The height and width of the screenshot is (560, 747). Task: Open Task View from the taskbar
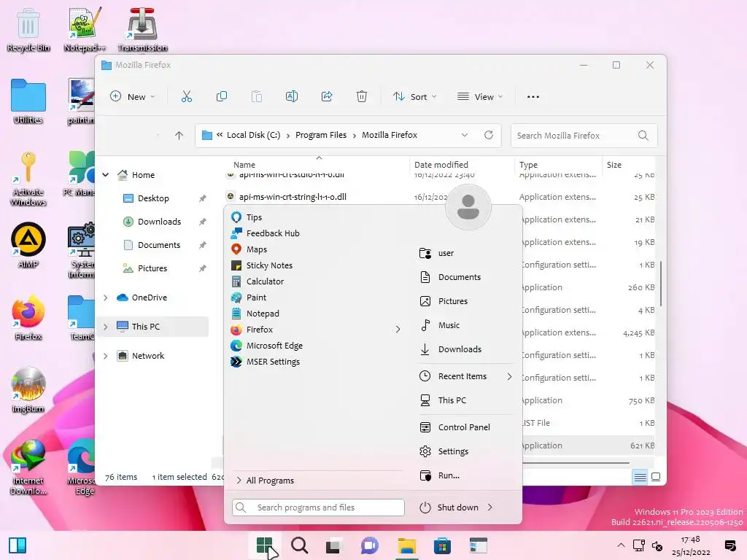(x=334, y=545)
